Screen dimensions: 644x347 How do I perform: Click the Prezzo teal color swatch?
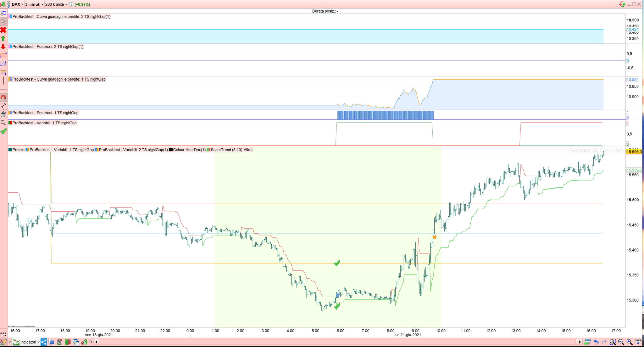[x=10, y=150]
